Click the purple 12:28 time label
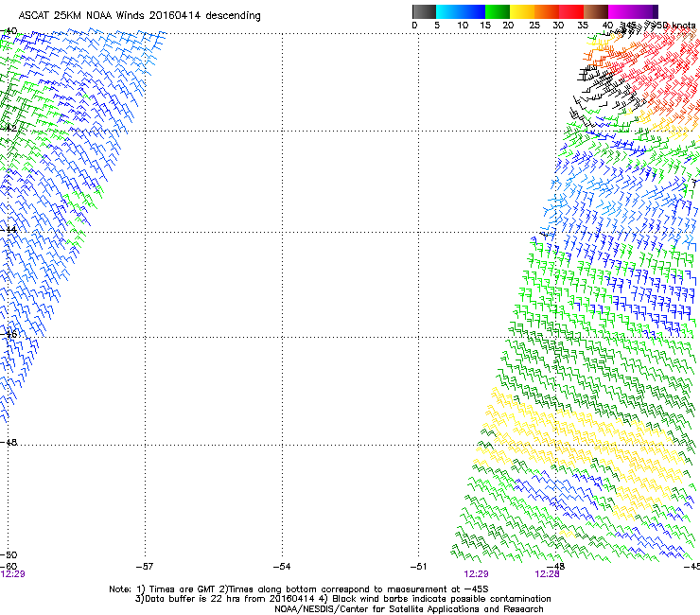Image resolution: width=700 pixels, height=615 pixels. (547, 574)
